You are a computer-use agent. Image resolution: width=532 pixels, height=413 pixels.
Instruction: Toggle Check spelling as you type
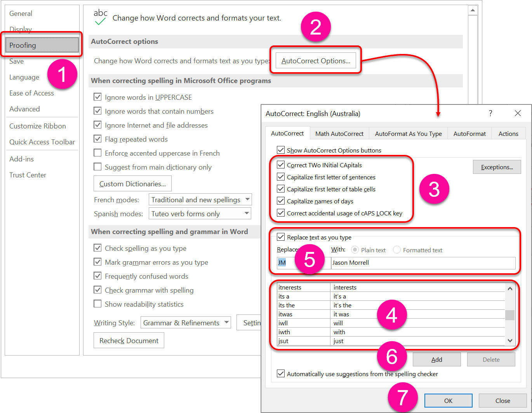tap(98, 248)
